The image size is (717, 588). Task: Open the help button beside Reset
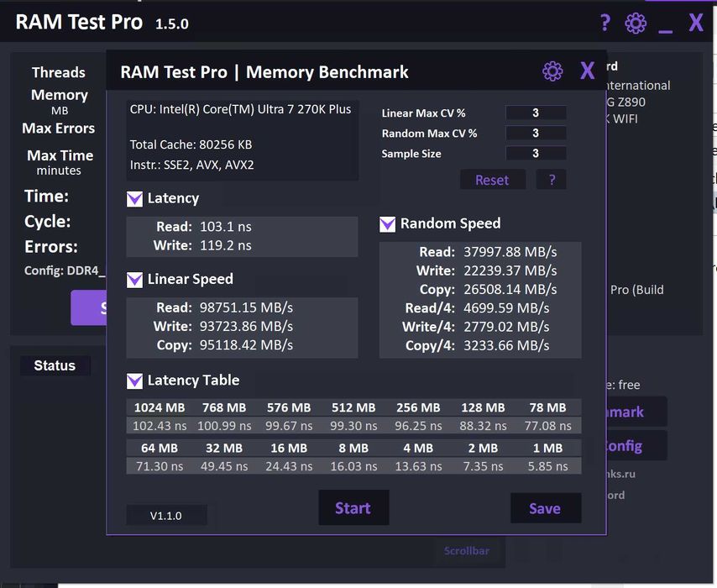click(552, 180)
